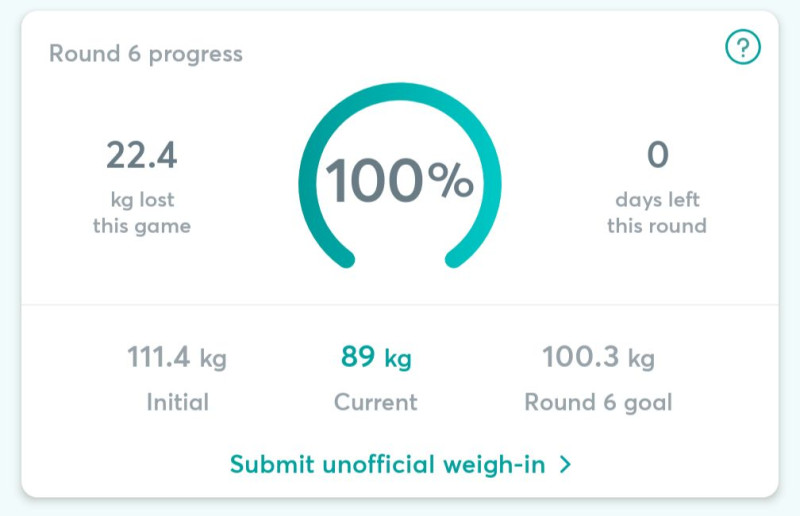Viewport: 800px width, 516px height.
Task: Click the 100.3 kg goal weight
Action: coord(598,357)
